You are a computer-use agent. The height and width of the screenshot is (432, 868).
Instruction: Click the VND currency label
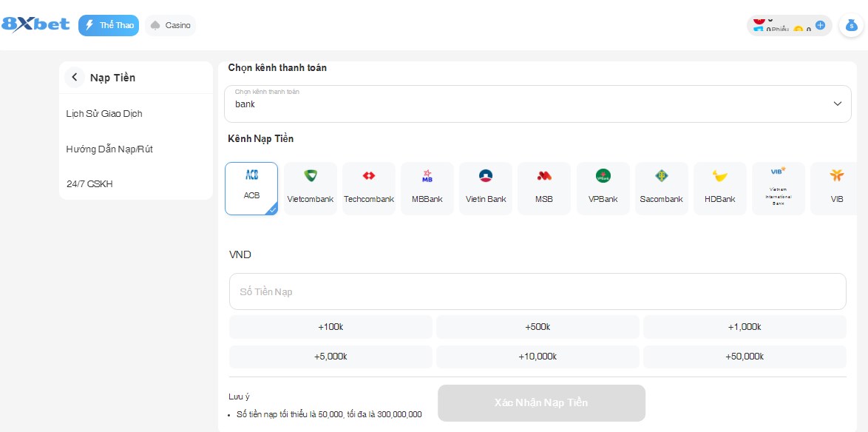pyautogui.click(x=240, y=254)
